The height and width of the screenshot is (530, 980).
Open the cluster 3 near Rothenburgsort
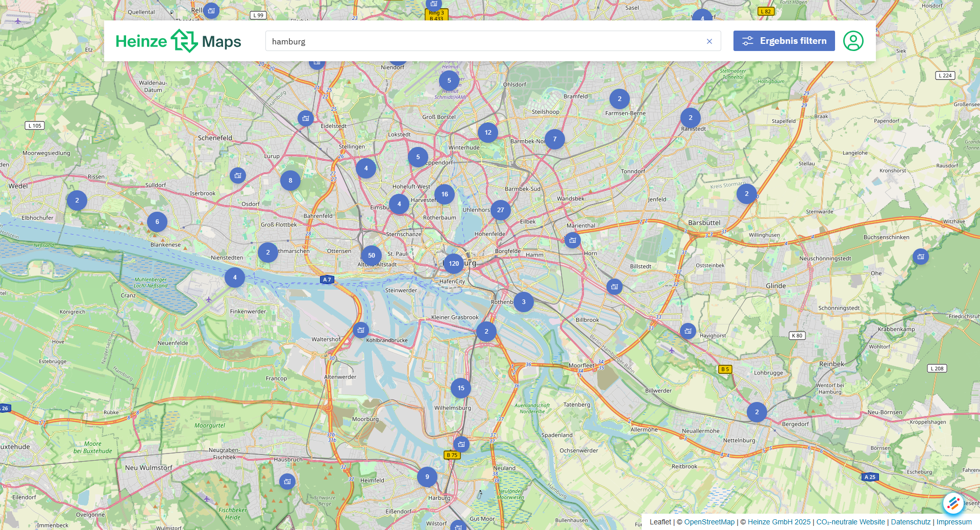(x=524, y=302)
